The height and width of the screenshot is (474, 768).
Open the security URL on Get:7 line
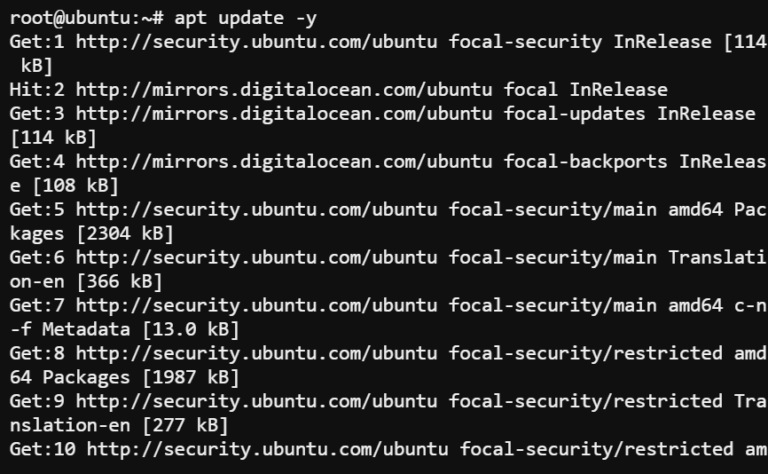point(257,306)
